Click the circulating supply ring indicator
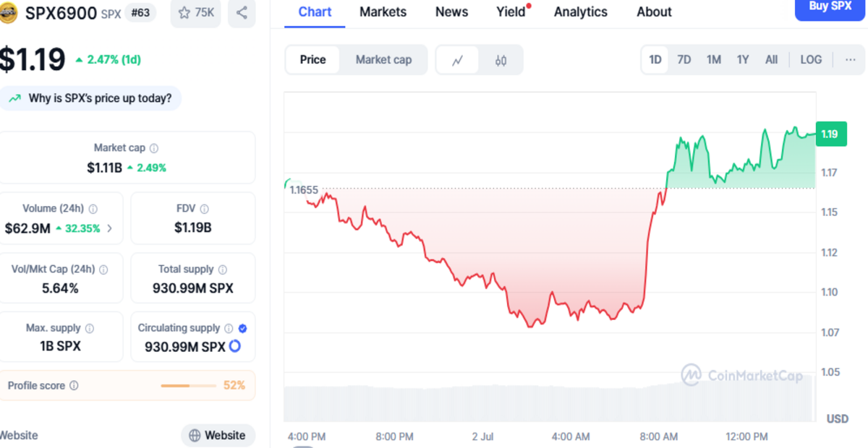Screen dimensions: 868x448 (x=234, y=347)
